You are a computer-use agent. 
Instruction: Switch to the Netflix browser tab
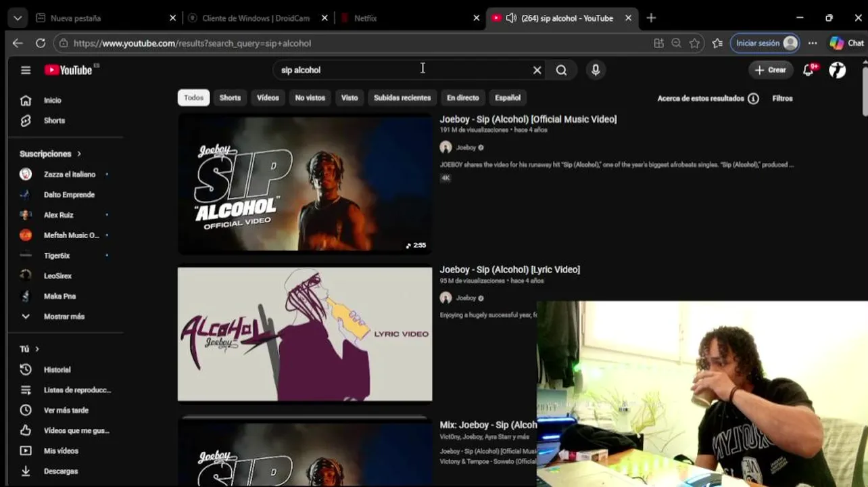pyautogui.click(x=409, y=18)
